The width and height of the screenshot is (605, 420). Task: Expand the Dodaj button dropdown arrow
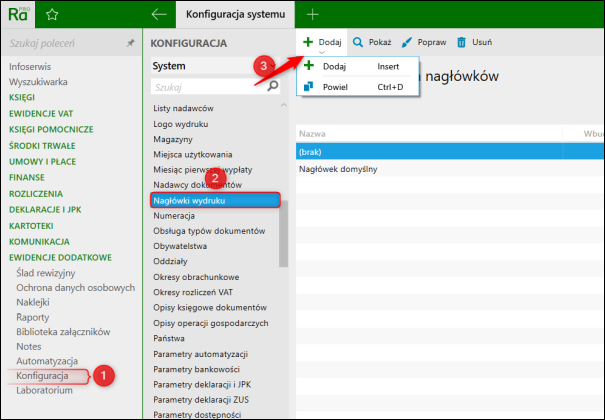click(x=322, y=52)
